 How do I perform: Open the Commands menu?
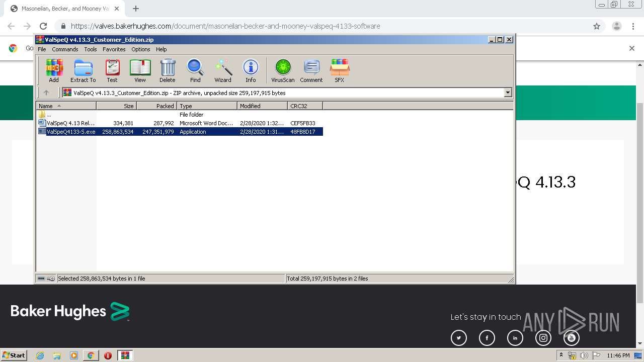65,49
